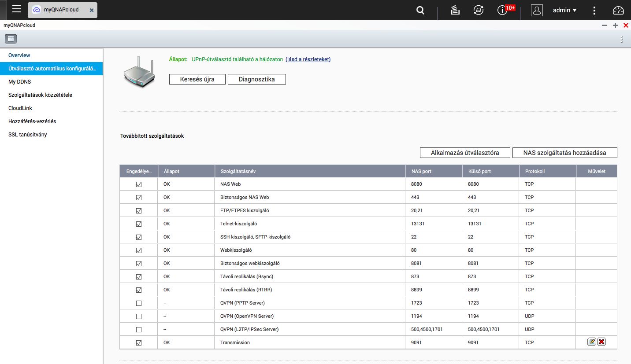The width and height of the screenshot is (631, 364).
Task: Open the main hamburger menu
Action: coord(16,9)
